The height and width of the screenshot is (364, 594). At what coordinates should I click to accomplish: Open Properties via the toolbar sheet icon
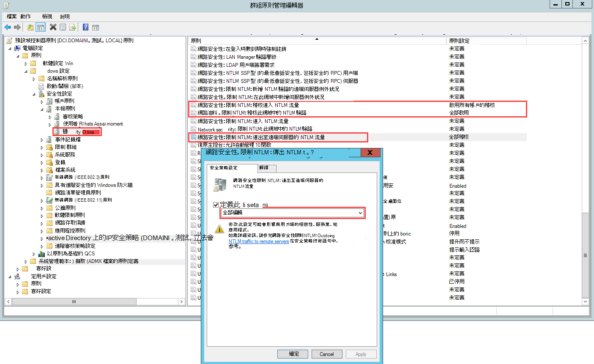tap(63, 27)
